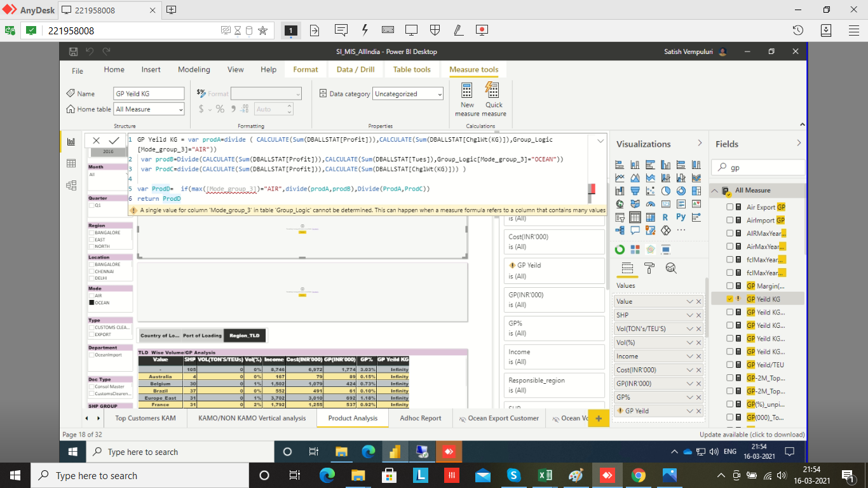Select the Donut chart visualization
The width and height of the screenshot is (868, 488).
tap(681, 191)
